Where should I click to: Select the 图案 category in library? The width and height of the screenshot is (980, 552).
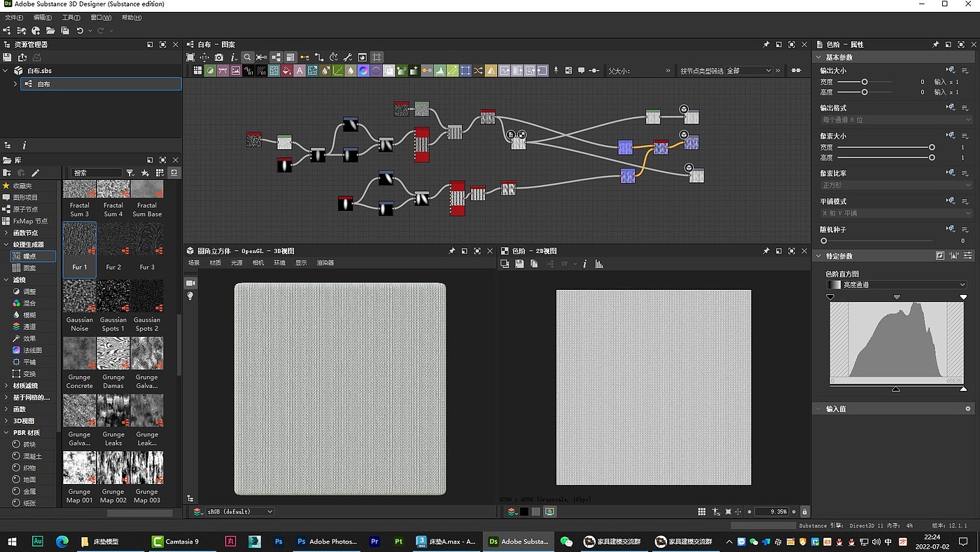pos(29,268)
